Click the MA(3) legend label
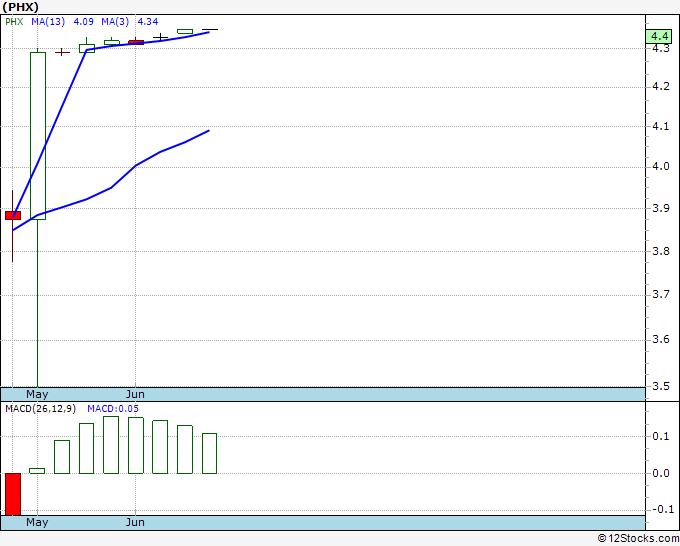The width and height of the screenshot is (680, 546). [115, 22]
